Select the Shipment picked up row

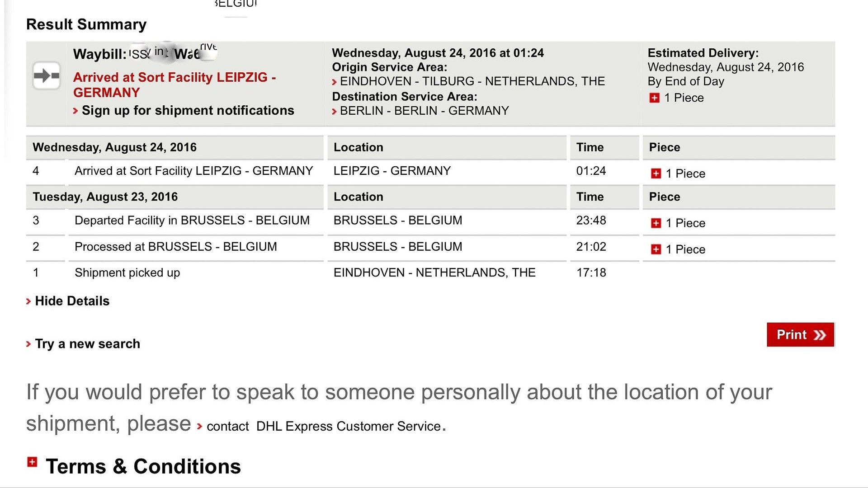pos(430,273)
